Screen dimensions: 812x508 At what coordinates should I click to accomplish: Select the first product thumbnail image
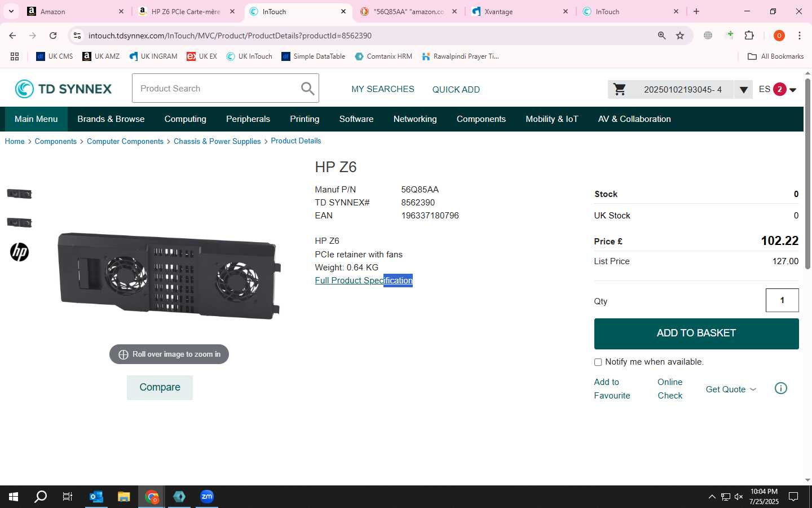(x=19, y=194)
